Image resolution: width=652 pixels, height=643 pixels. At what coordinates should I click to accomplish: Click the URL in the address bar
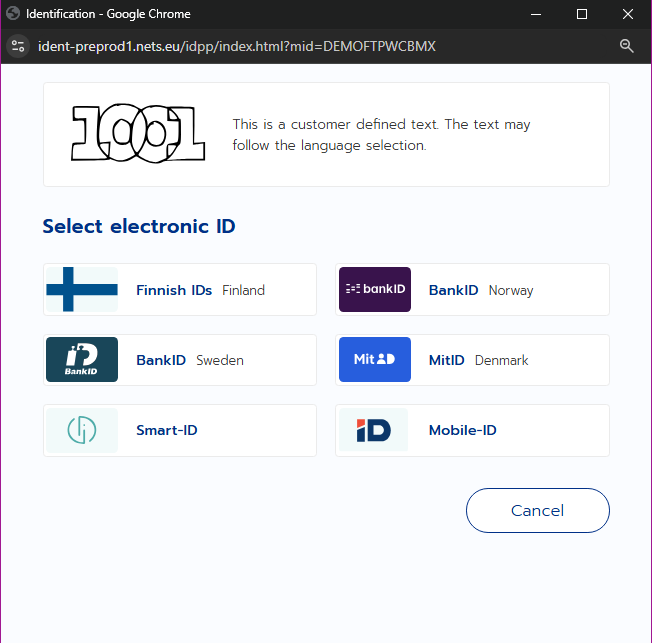point(237,46)
